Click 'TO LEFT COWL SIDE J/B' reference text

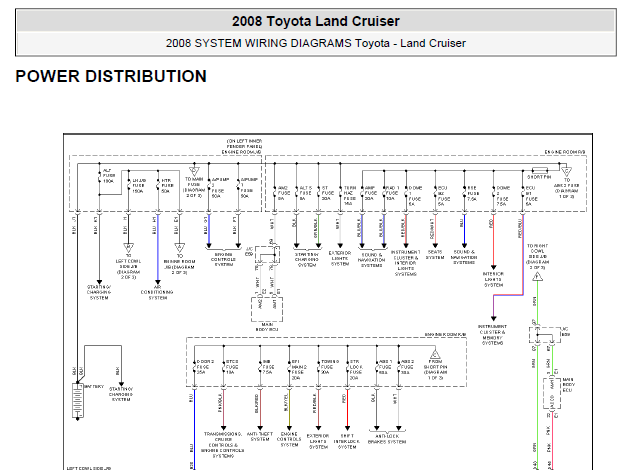click(x=129, y=266)
